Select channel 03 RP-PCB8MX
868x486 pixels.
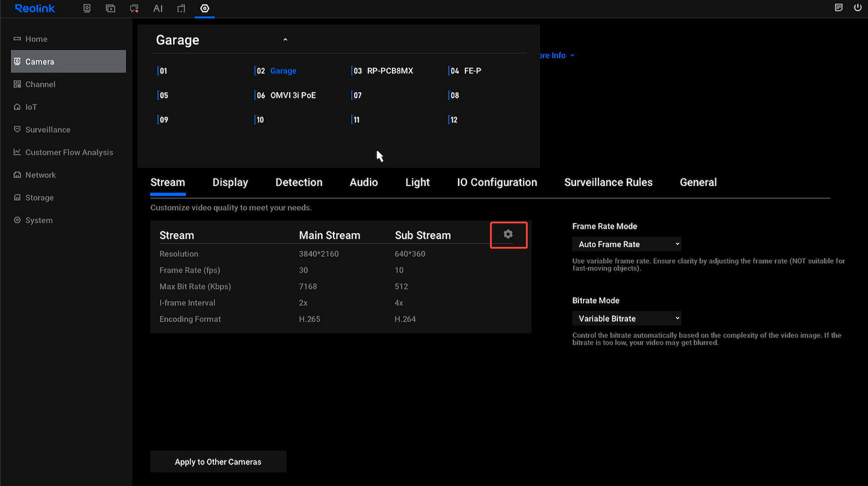click(x=382, y=71)
